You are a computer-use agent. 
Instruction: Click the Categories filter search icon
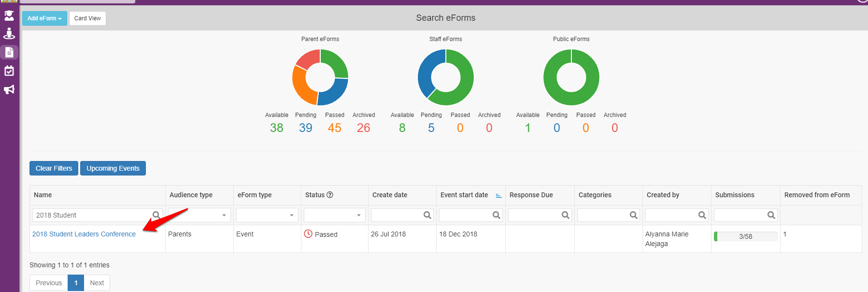click(633, 215)
